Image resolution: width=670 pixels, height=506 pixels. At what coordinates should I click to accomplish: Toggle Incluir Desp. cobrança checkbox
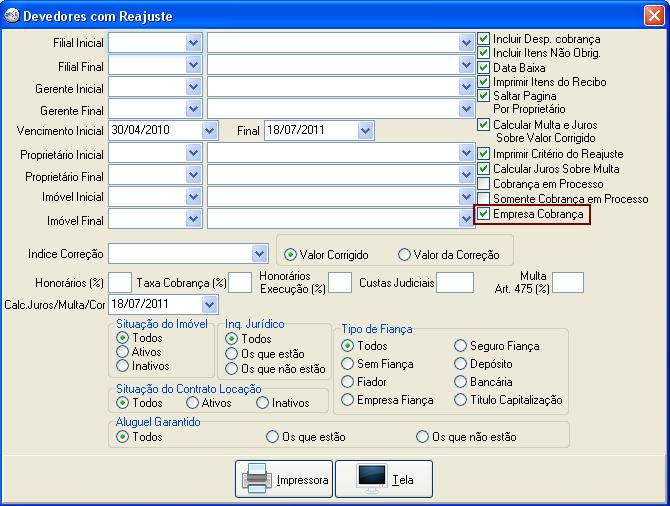click(484, 39)
